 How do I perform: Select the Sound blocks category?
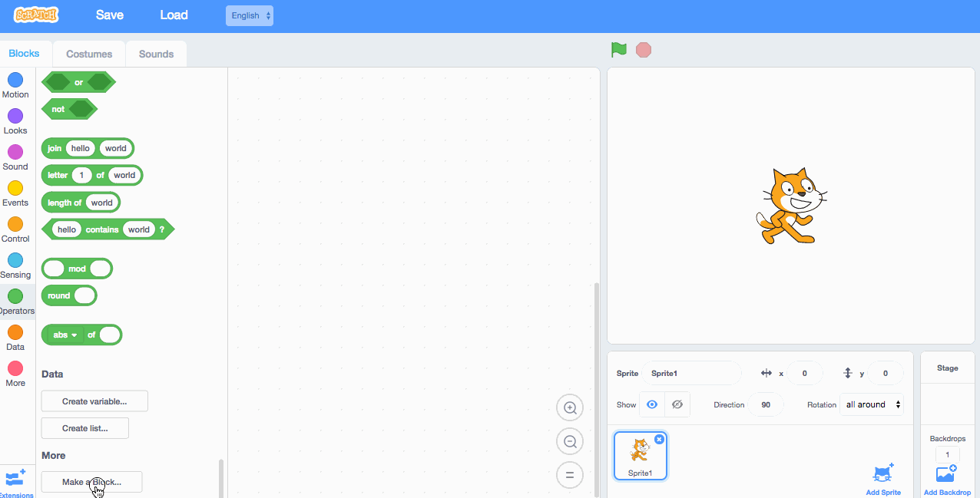pyautogui.click(x=15, y=156)
